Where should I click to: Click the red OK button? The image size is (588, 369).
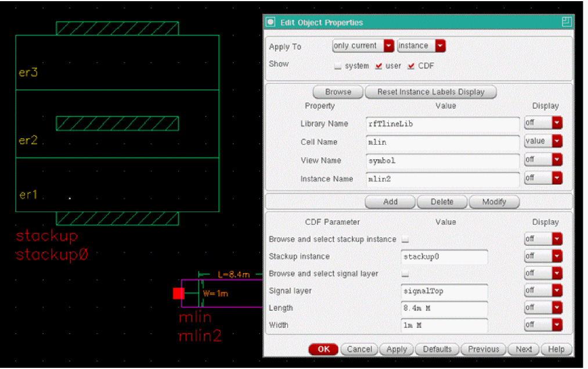pos(323,349)
